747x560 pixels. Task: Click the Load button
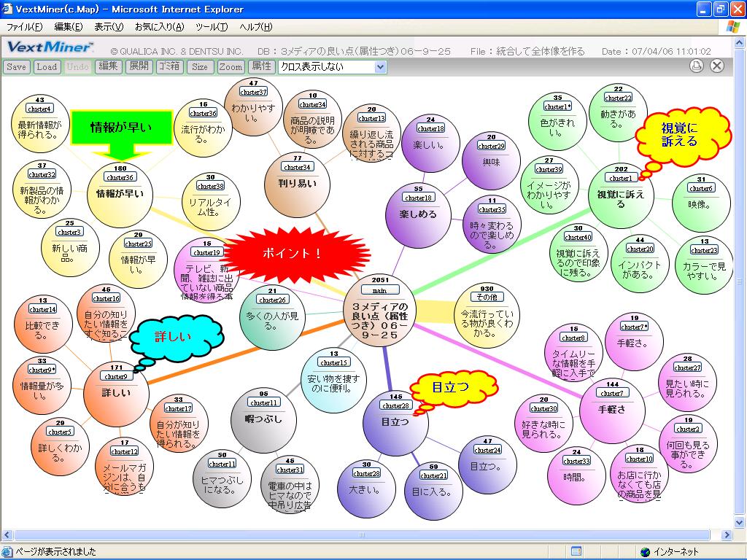(47, 66)
